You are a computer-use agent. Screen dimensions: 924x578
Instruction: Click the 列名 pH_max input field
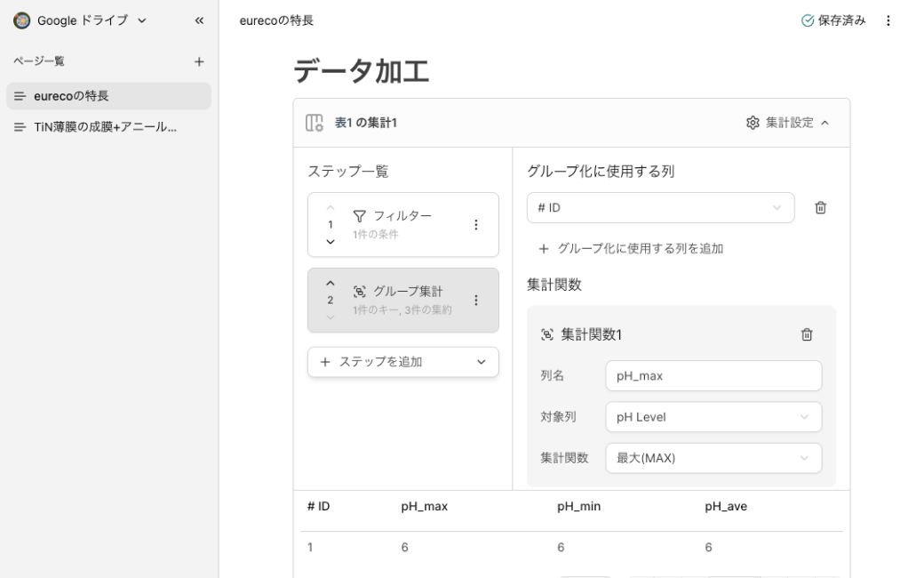pos(713,375)
